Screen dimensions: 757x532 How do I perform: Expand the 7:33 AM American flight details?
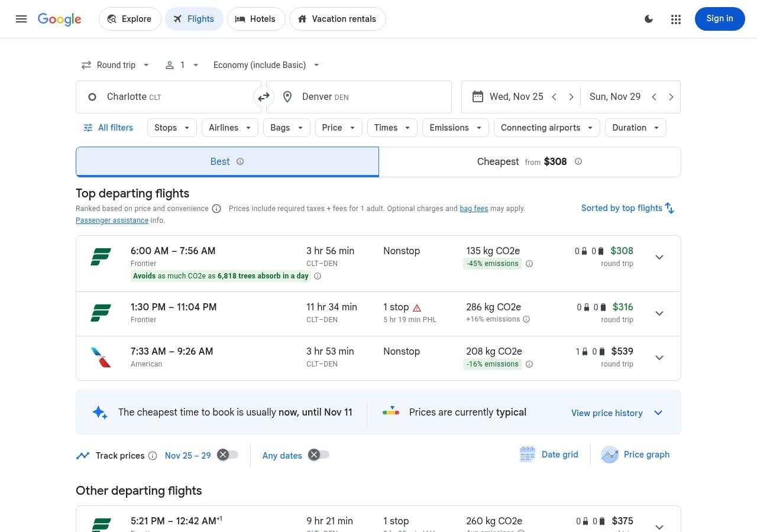pyautogui.click(x=659, y=358)
